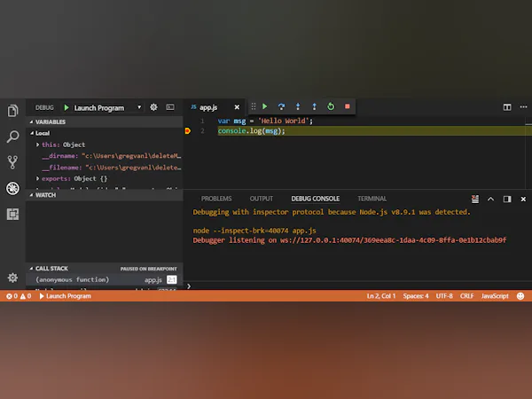Viewport: 532px width, 399px height.
Task: Click Ln 2, Col 1 in status bar
Action: (x=381, y=296)
